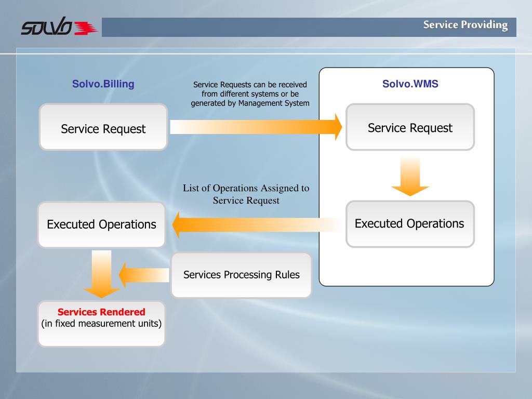This screenshot has height=399, width=532.
Task: Select the right-pointing arrow between the Service Request boxes
Action: pyautogui.click(x=256, y=127)
